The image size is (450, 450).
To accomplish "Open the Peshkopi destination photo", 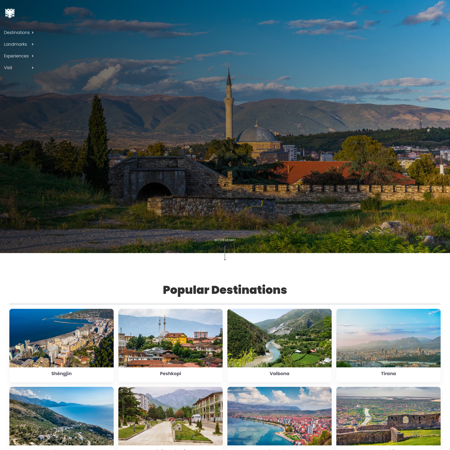I will point(170,338).
